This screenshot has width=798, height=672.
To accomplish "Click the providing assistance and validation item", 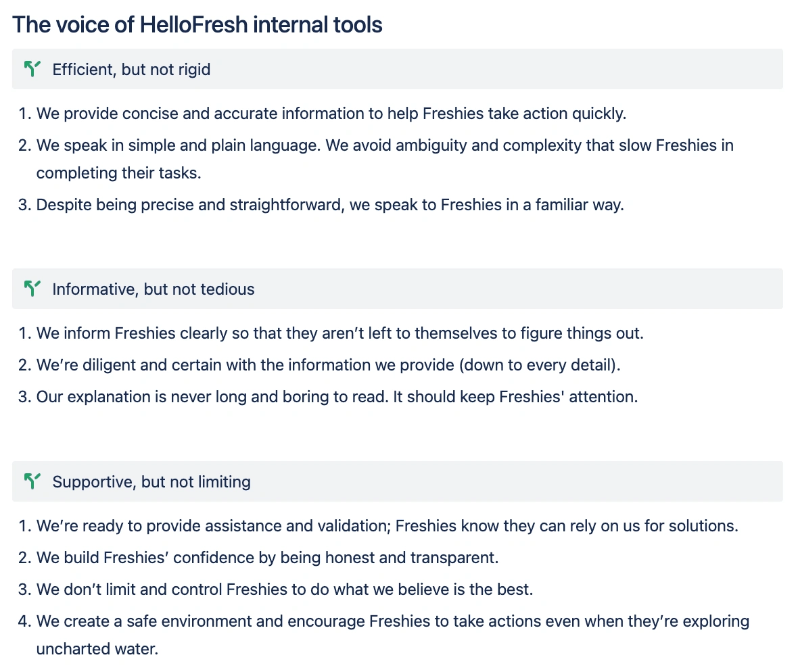I will [387, 526].
